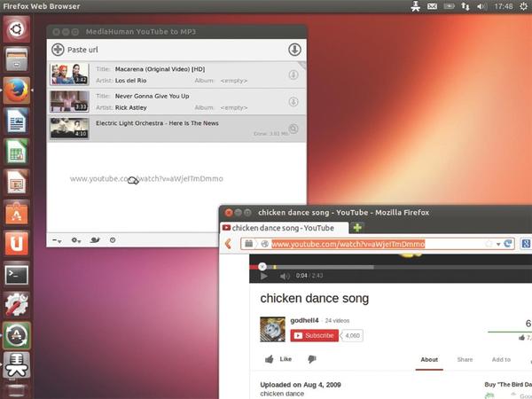This screenshot has width=532, height=399.
Task: Open LibreOffice Calc from the launcher
Action: coord(16,151)
